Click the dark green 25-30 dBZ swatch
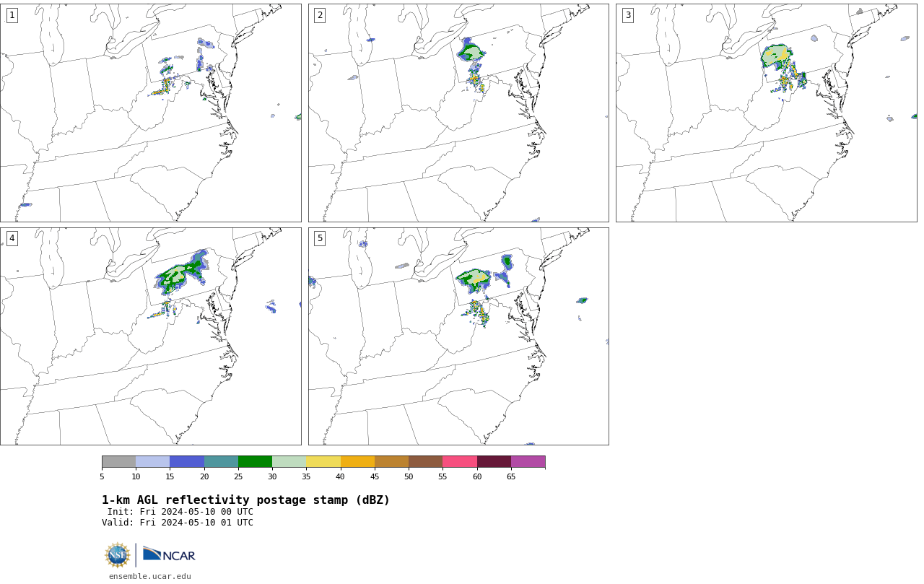This screenshot has width=924, height=584. (x=255, y=462)
